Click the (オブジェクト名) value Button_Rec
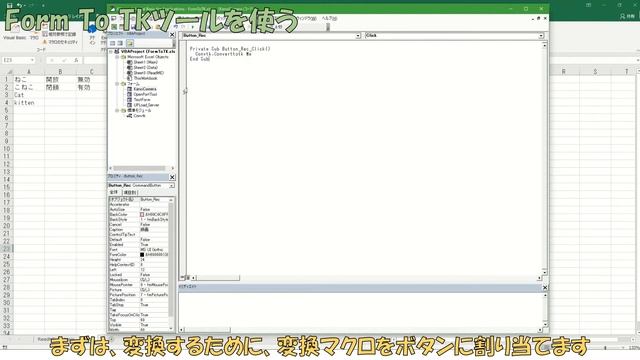This screenshot has width=640, height=360. (x=154, y=200)
